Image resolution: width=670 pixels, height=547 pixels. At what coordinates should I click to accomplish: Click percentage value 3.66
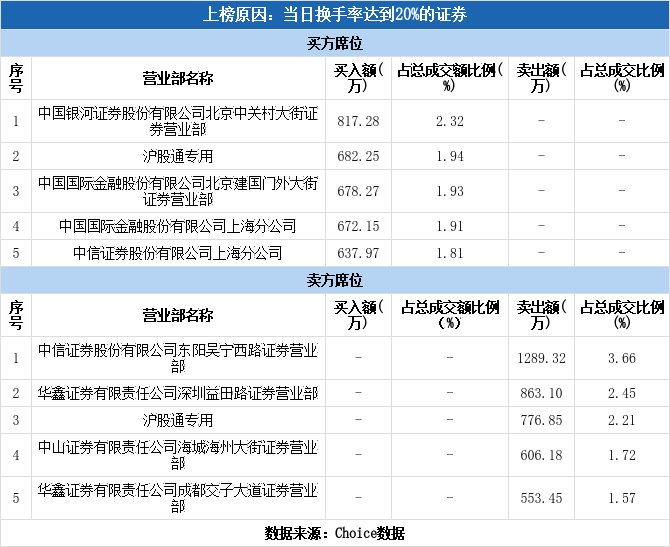pyautogui.click(x=622, y=358)
